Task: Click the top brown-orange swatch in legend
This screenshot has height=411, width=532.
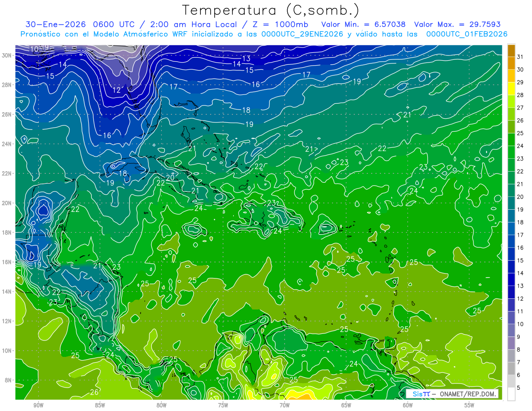Action: coord(511,51)
